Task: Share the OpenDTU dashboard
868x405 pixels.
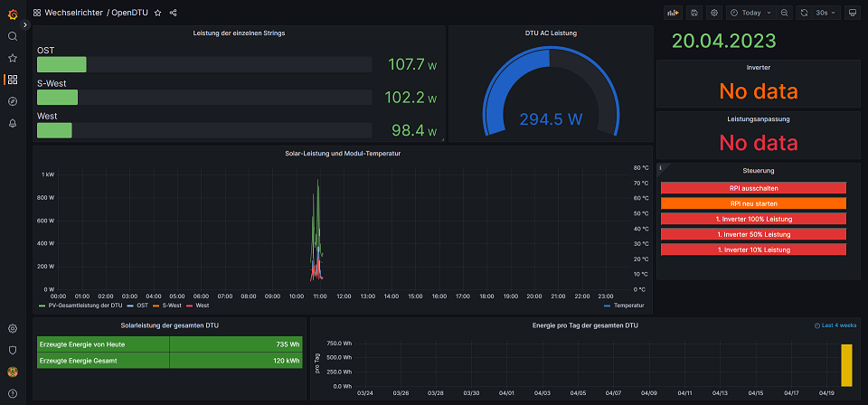Action: coord(173,14)
